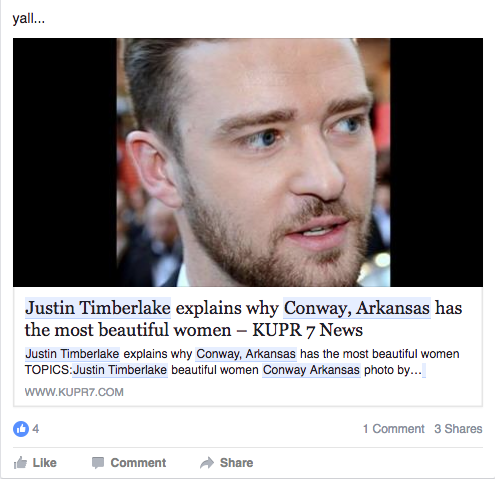495x479 pixels.
Task: Click the Share button label
Action: (236, 463)
